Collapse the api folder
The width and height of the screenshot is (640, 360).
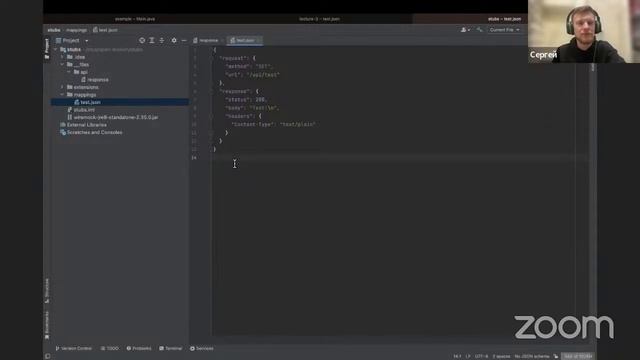click(69, 72)
